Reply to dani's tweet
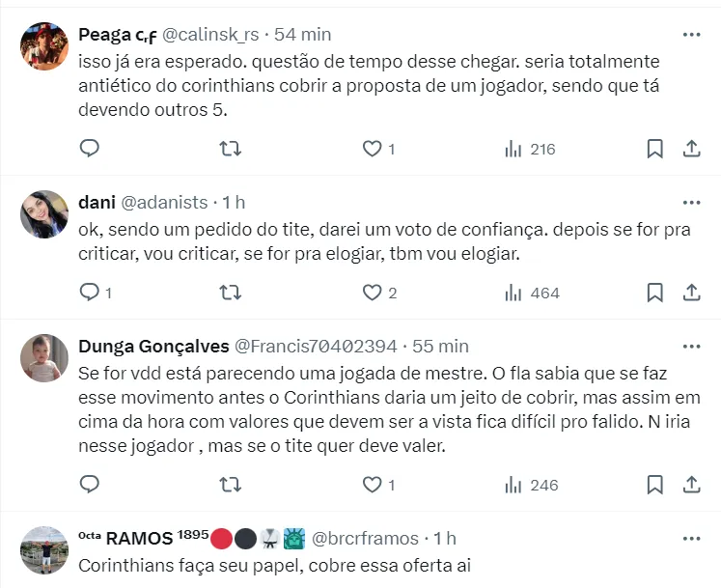 click(89, 292)
